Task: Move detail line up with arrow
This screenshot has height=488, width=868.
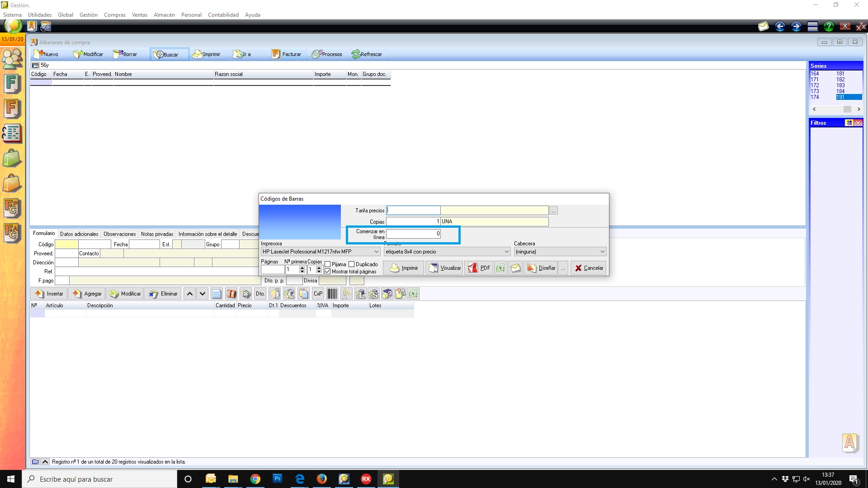Action: 190,294
